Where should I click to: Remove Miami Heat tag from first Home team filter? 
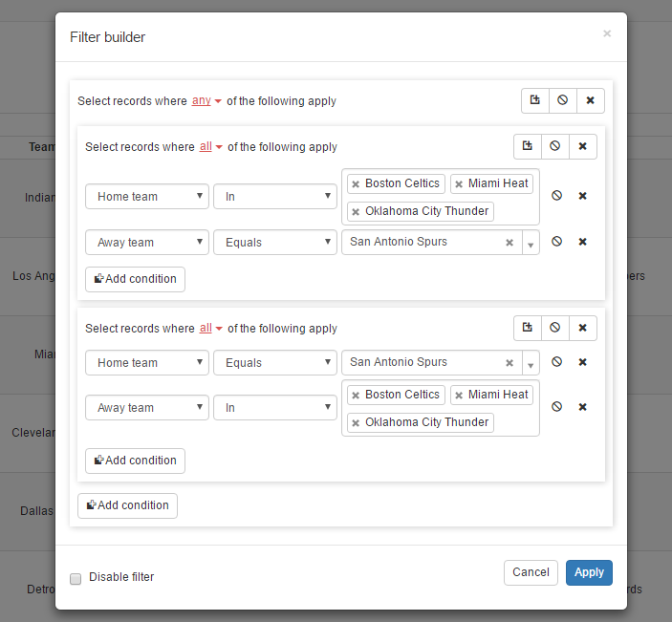pyautogui.click(x=459, y=184)
